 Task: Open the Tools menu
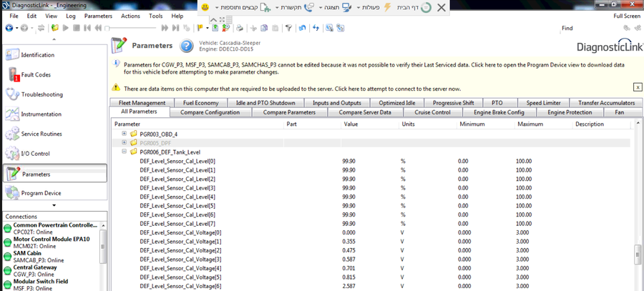point(156,16)
